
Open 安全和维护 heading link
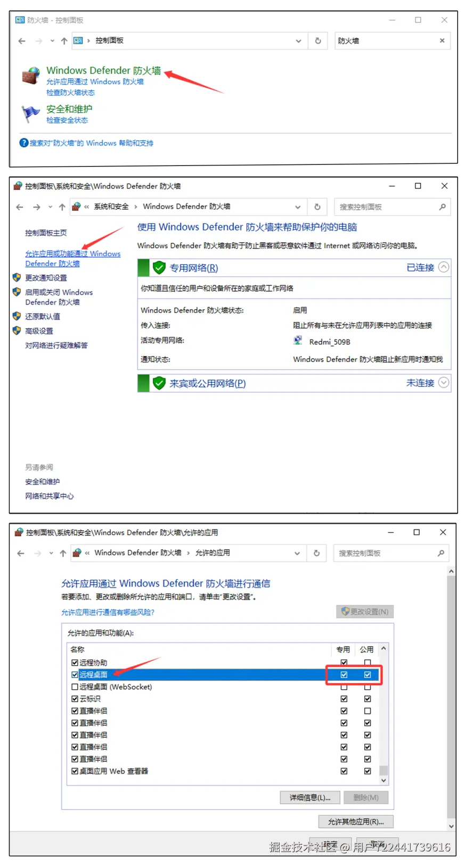(x=69, y=109)
